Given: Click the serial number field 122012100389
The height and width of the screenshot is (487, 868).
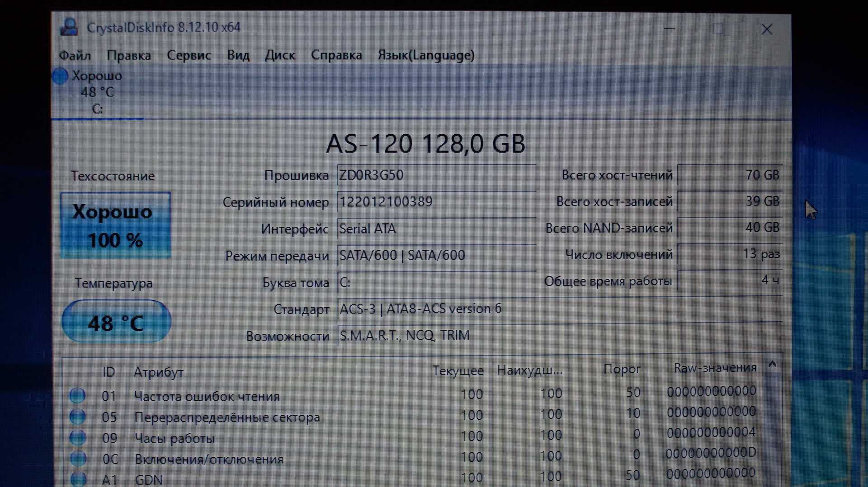Looking at the screenshot, I should [x=436, y=202].
